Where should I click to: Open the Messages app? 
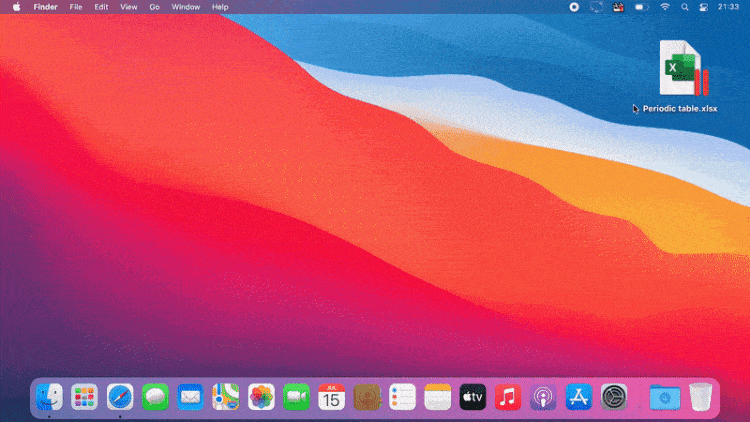155,397
